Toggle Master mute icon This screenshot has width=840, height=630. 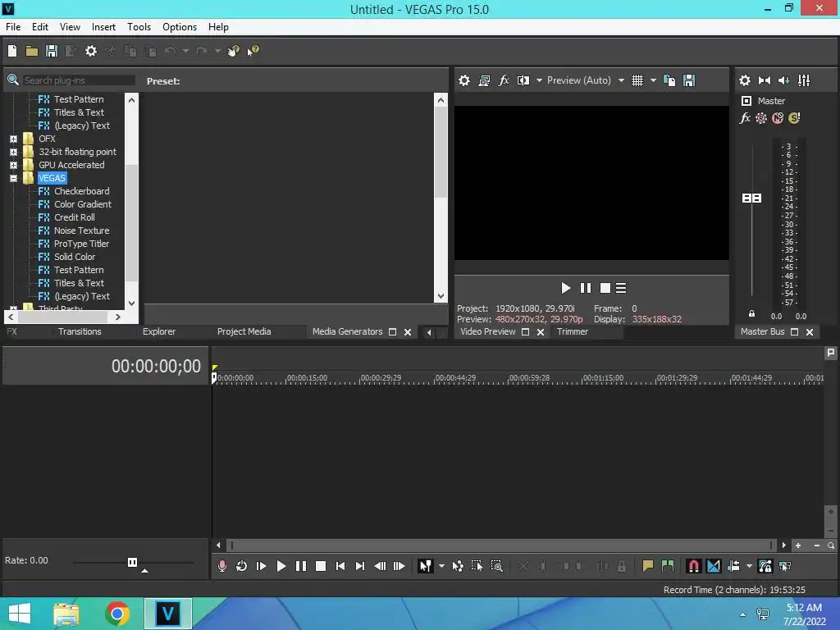[x=778, y=118]
